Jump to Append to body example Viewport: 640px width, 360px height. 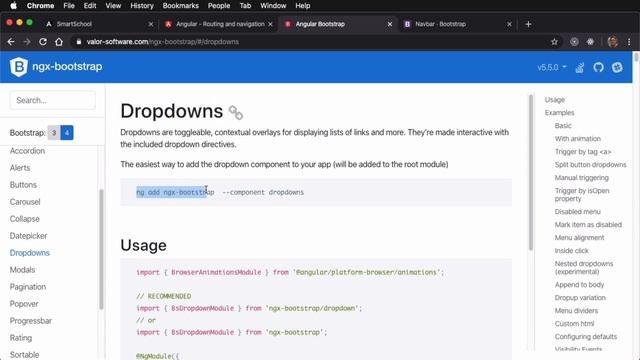click(579, 285)
